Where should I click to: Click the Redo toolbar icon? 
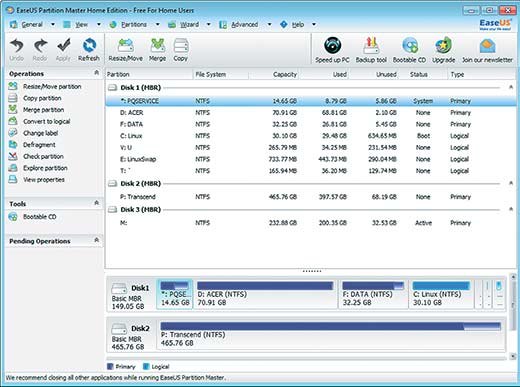coord(40,49)
